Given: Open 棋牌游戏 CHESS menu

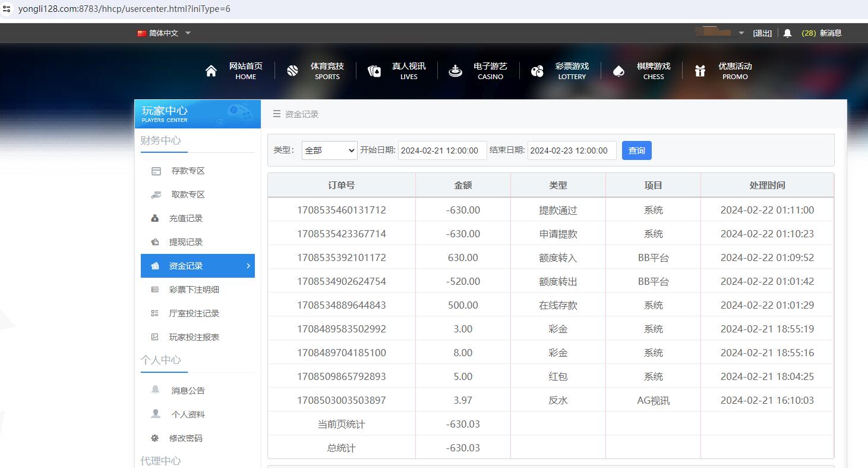Looking at the screenshot, I should click(x=654, y=71).
